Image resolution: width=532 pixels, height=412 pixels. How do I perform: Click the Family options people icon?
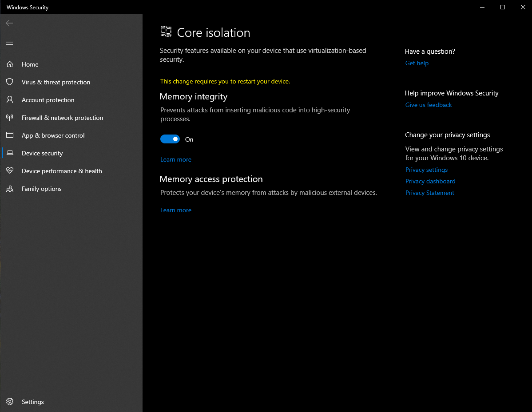(10, 189)
